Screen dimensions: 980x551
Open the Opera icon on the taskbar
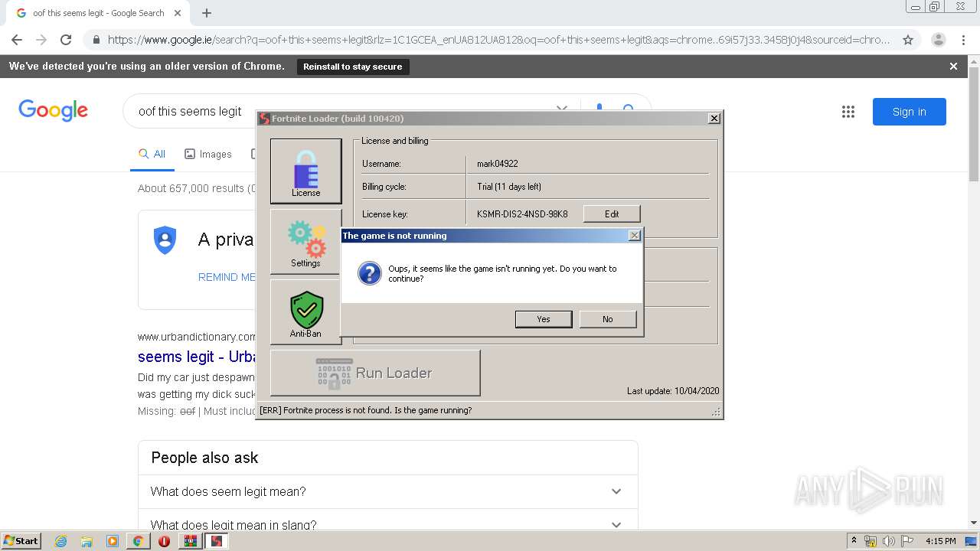point(164,541)
